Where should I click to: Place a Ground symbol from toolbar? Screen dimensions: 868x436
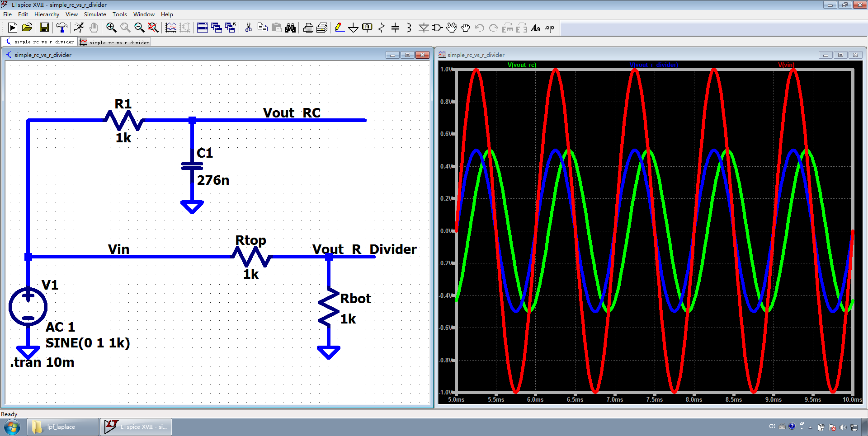353,28
